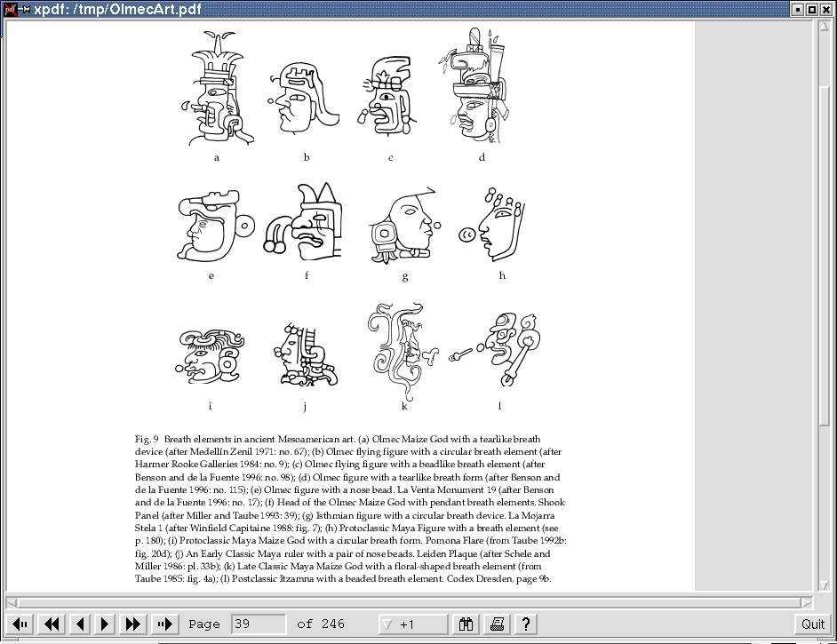Screen dimensions: 837x644
Task: Jump back ten pages with double-left arrow
Action: pyautogui.click(x=52, y=624)
